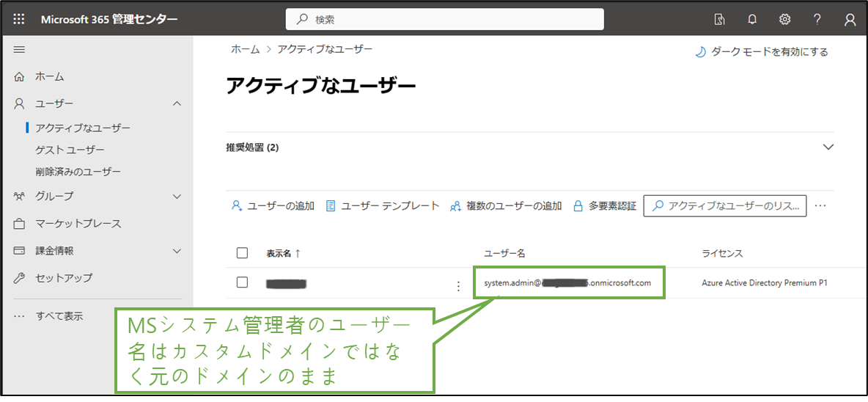Image resolution: width=868 pixels, height=402 pixels.
Task: Expand the グループ section chevron
Action: (177, 196)
